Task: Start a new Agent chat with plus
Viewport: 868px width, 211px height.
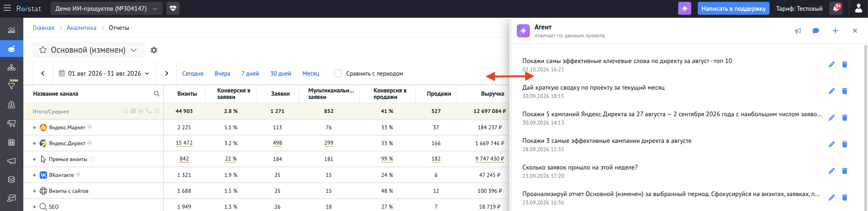Action: coord(835,31)
